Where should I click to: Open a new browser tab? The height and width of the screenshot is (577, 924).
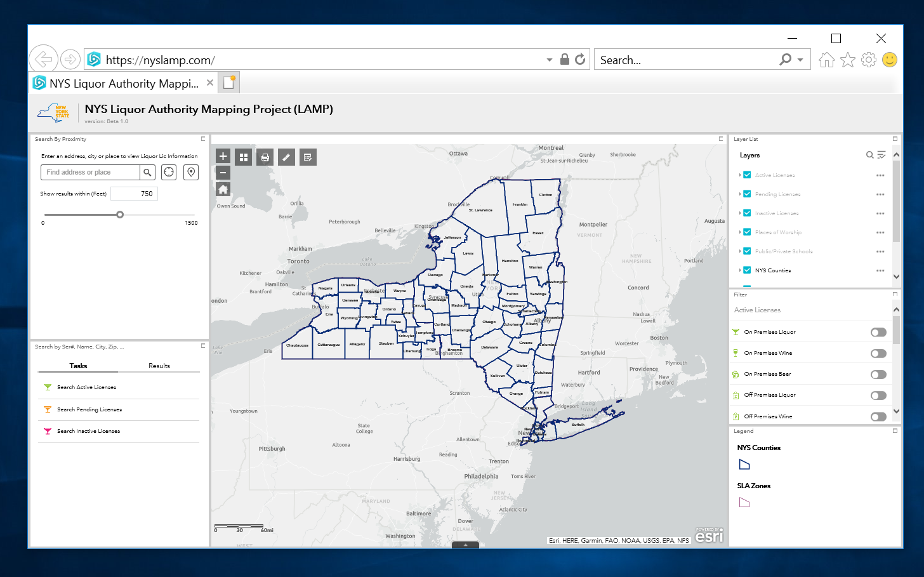[x=229, y=83]
